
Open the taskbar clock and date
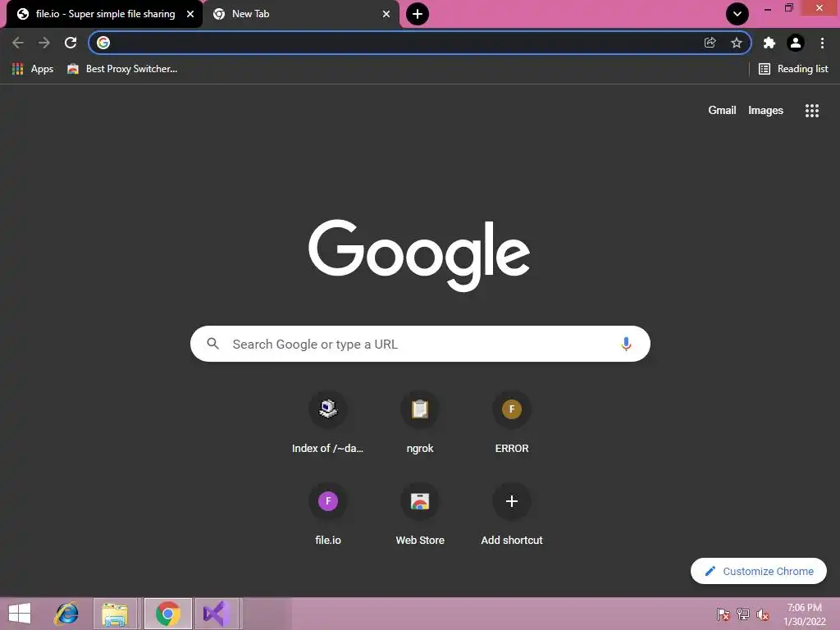(805, 614)
